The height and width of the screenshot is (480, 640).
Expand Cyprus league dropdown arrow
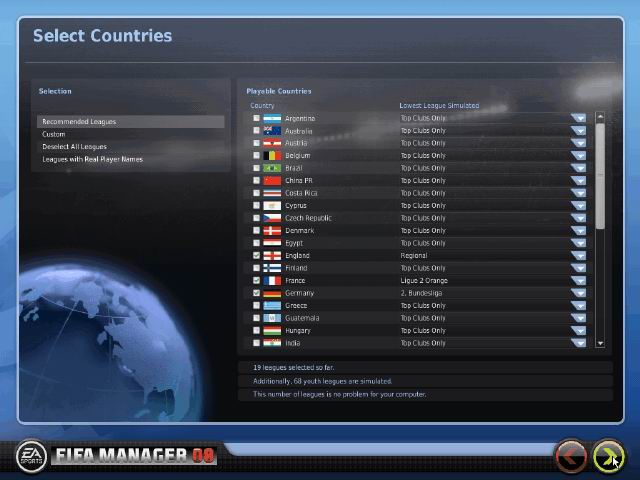578,206
